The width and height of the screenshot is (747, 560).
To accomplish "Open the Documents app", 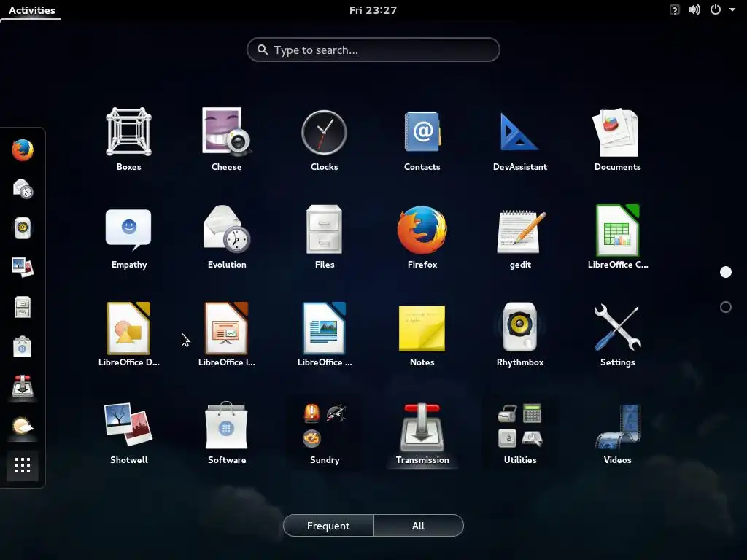I will 617,139.
